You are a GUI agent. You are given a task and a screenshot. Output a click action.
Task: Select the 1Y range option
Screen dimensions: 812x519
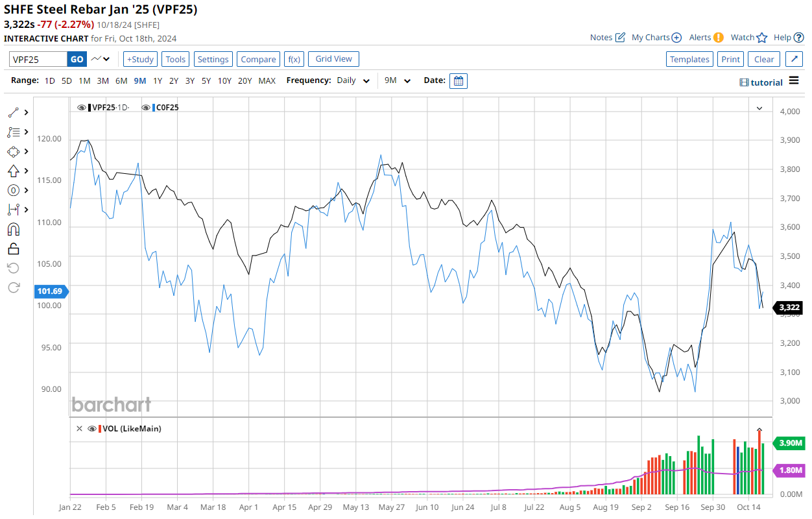tap(158, 81)
